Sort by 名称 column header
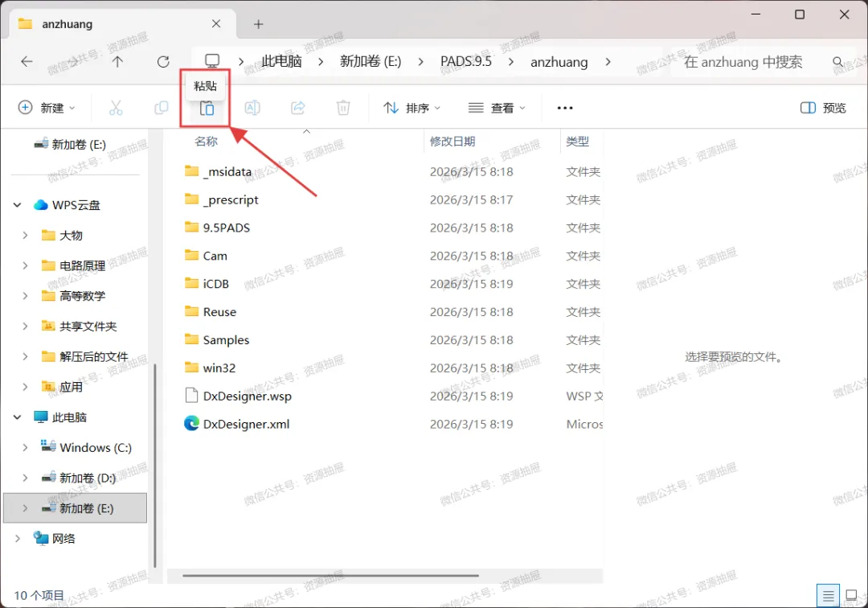 206,142
